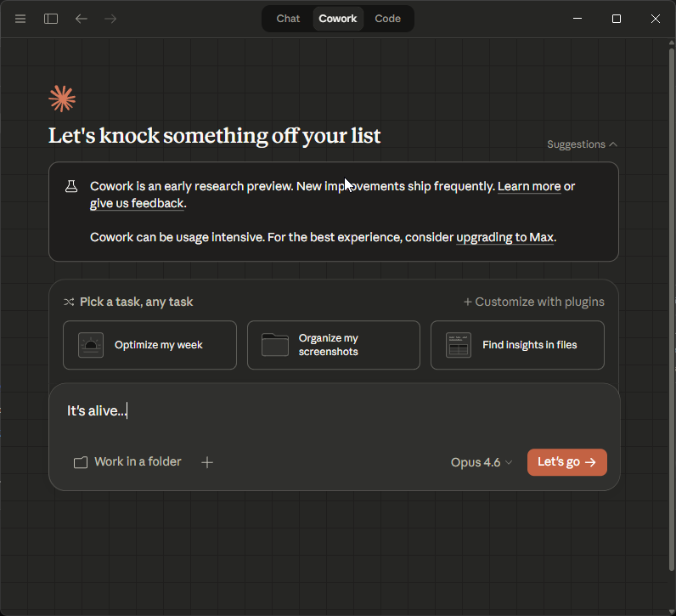Collapse the Suggestions section
The height and width of the screenshot is (616, 676).
pyautogui.click(x=582, y=144)
